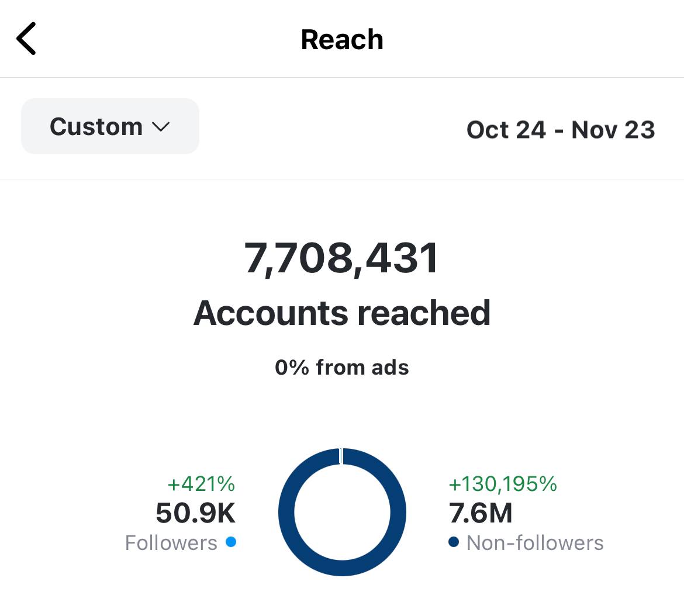684x616 pixels.
Task: Tap the Followers legend label
Action: coord(171,543)
